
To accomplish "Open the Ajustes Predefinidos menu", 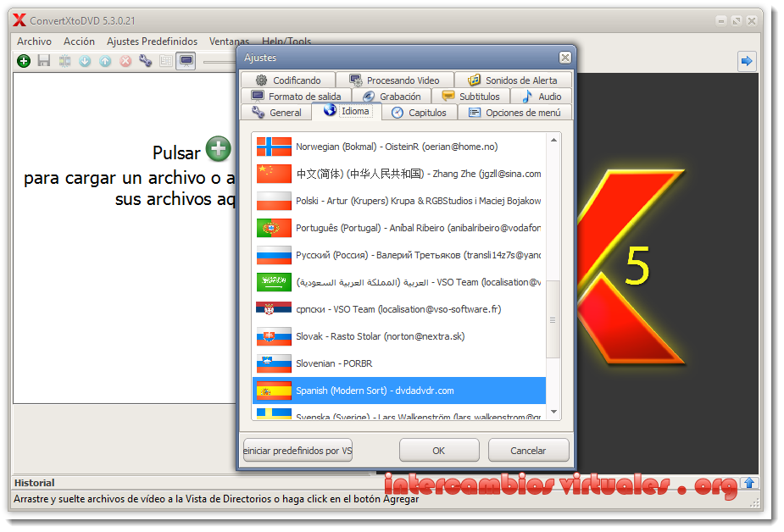I will (x=152, y=41).
